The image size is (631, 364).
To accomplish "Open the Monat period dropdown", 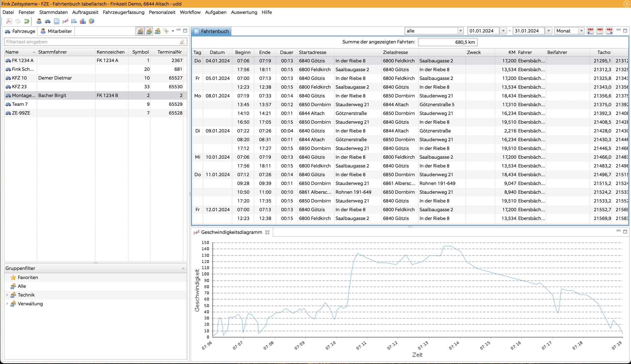I will click(x=581, y=31).
